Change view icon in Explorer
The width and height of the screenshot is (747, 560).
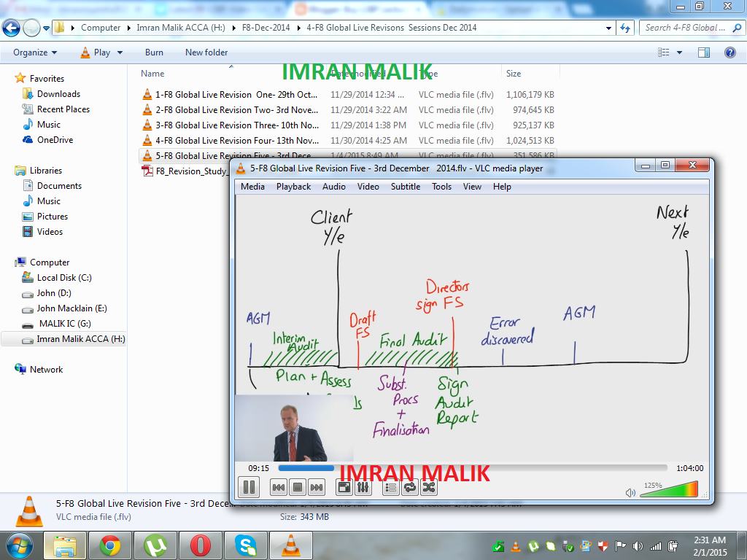(x=663, y=52)
